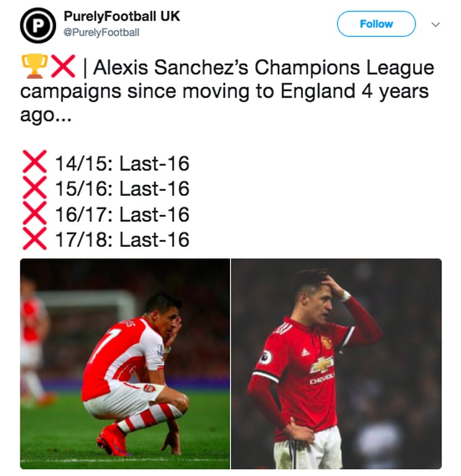Viewport: 461px width, 476px height.
Task: Click the PurelyFootball profile avatar
Action: pos(38,25)
